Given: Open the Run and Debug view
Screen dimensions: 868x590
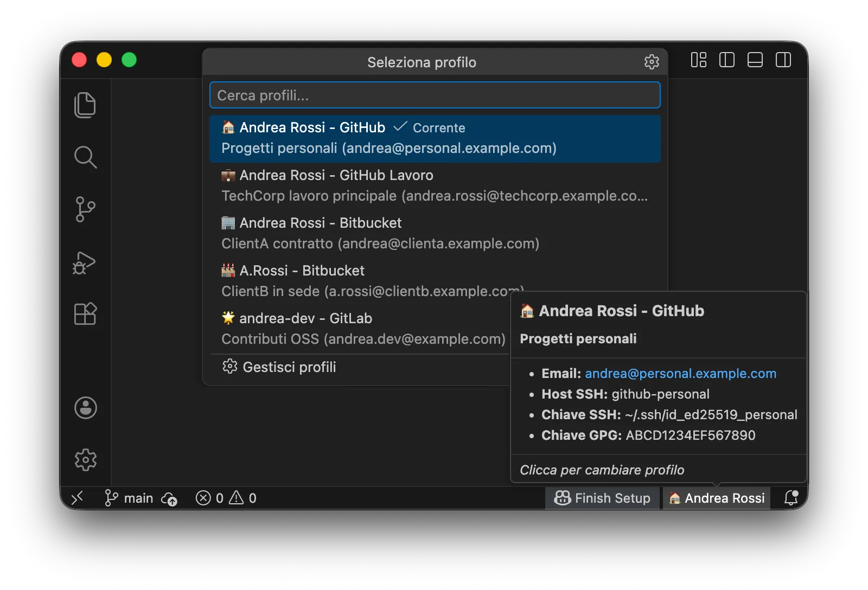Looking at the screenshot, I should [84, 262].
